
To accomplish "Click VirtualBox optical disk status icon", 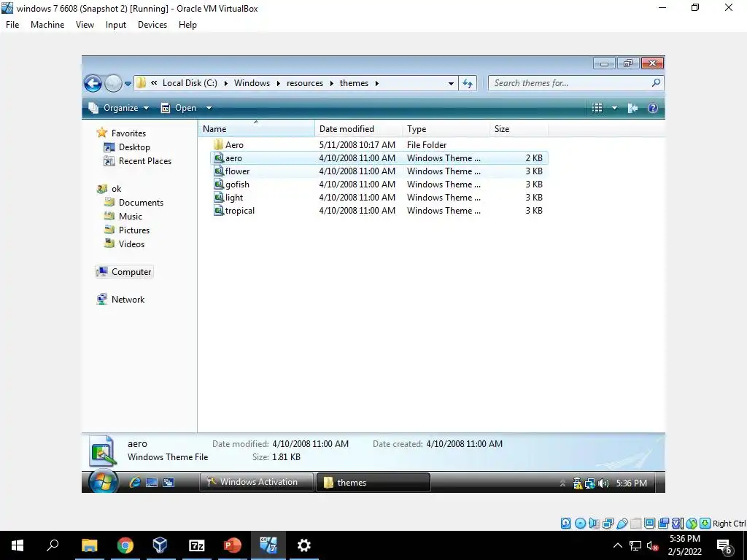I will 580,524.
